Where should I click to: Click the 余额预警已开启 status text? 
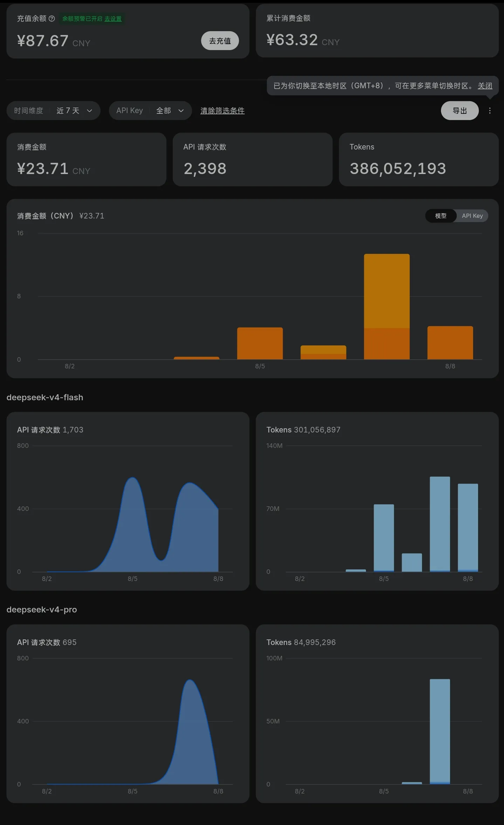(x=82, y=19)
